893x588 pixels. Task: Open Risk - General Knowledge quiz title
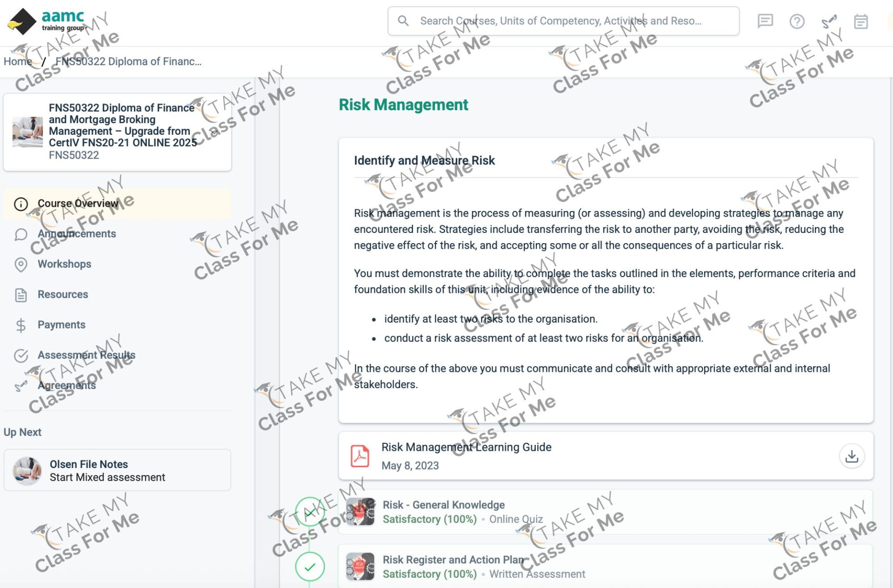pos(444,505)
